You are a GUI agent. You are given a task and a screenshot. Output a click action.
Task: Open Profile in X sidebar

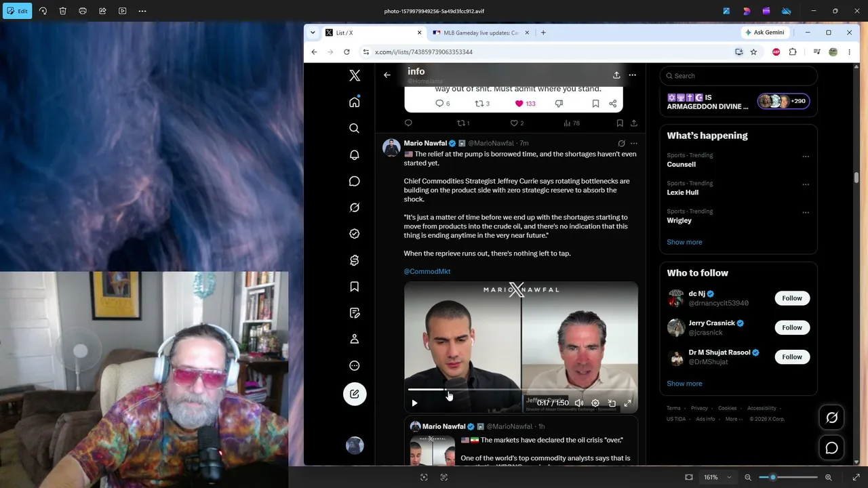coord(355,339)
